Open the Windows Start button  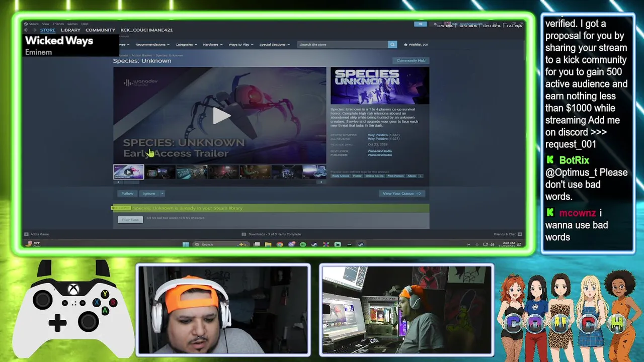coord(186,244)
